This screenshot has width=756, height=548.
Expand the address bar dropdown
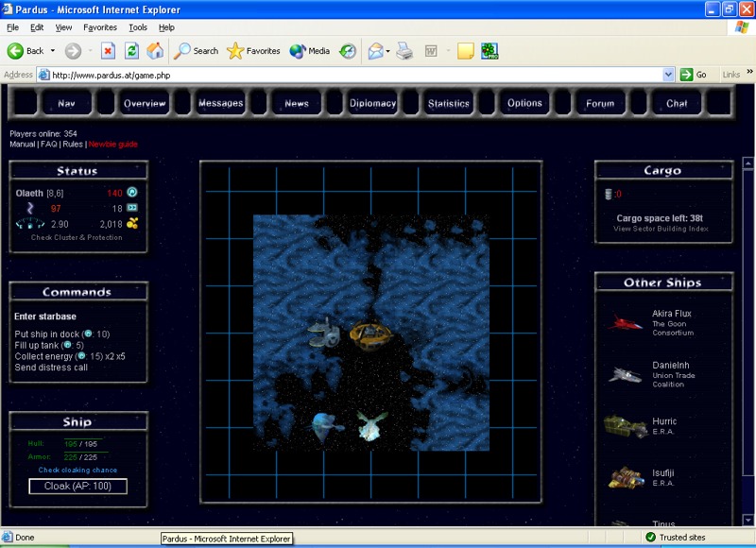669,75
